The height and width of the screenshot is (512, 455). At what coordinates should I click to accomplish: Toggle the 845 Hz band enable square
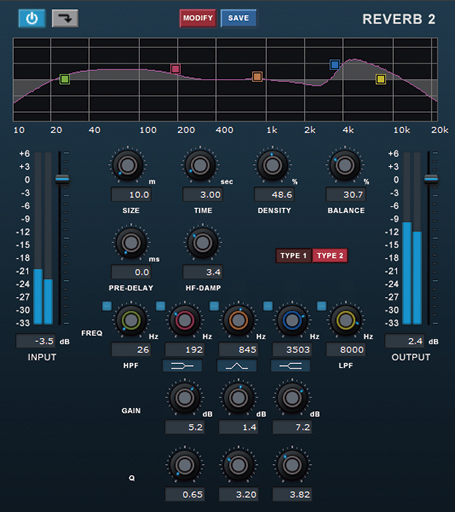(x=214, y=306)
